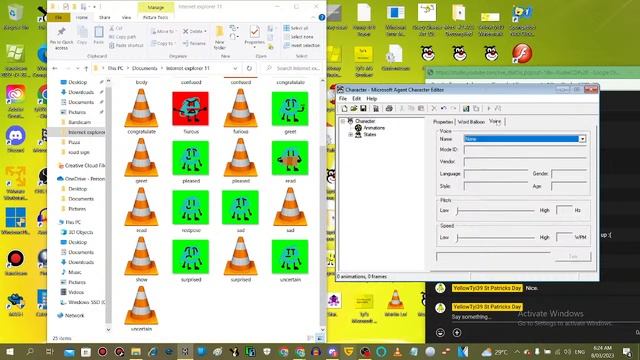Screen dimensions: 640x360
Task: Click the Back arrow in File Explorer
Action: point(55,68)
